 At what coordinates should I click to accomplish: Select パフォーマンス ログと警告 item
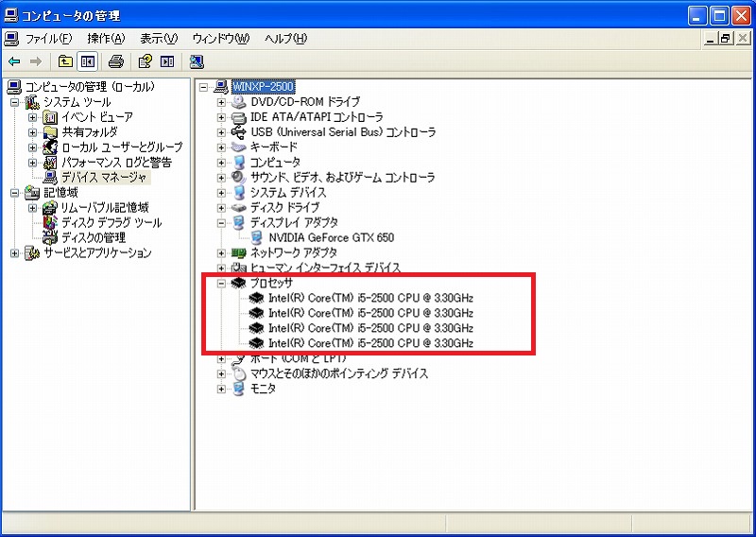pyautogui.click(x=116, y=162)
